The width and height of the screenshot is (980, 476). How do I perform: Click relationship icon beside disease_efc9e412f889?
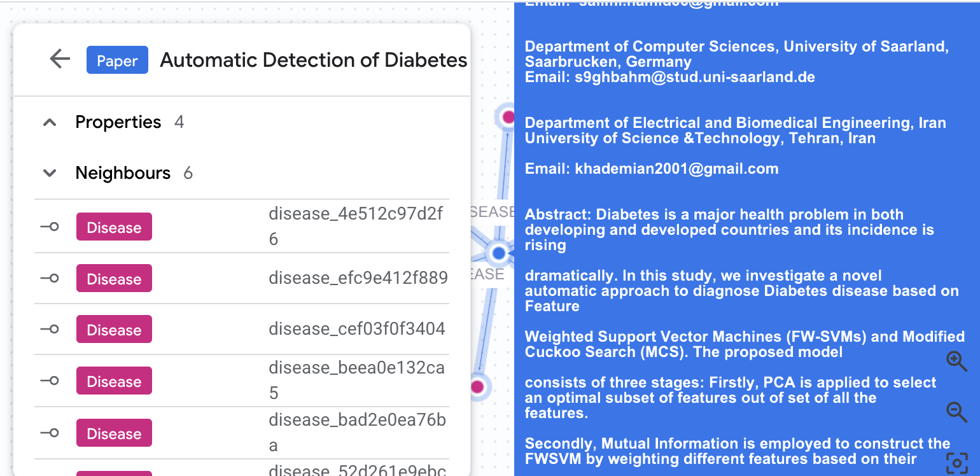pyautogui.click(x=50, y=278)
